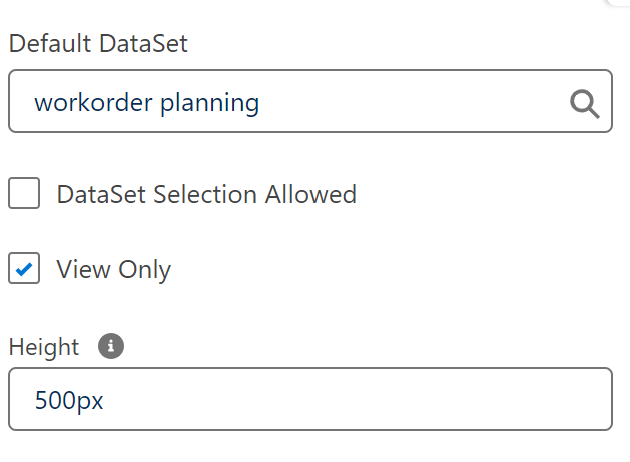This screenshot has width=630, height=462.
Task: Click the info icon beside Height
Action: 111,346
